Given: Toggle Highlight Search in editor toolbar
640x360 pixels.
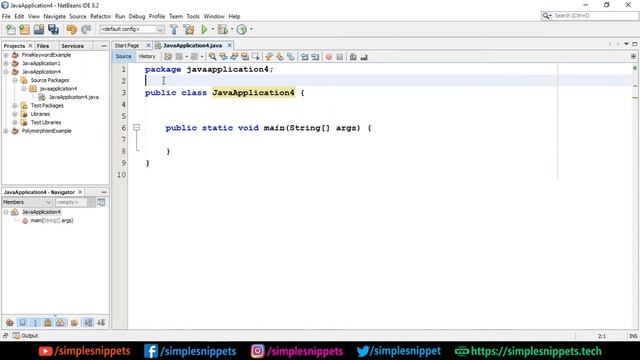Looking at the screenshot, I should pos(245,57).
